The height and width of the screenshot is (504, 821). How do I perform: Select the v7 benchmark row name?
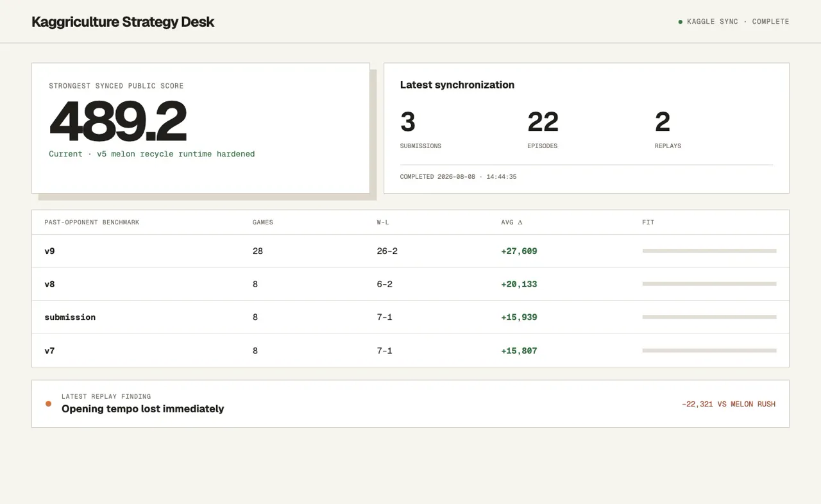[49, 351]
